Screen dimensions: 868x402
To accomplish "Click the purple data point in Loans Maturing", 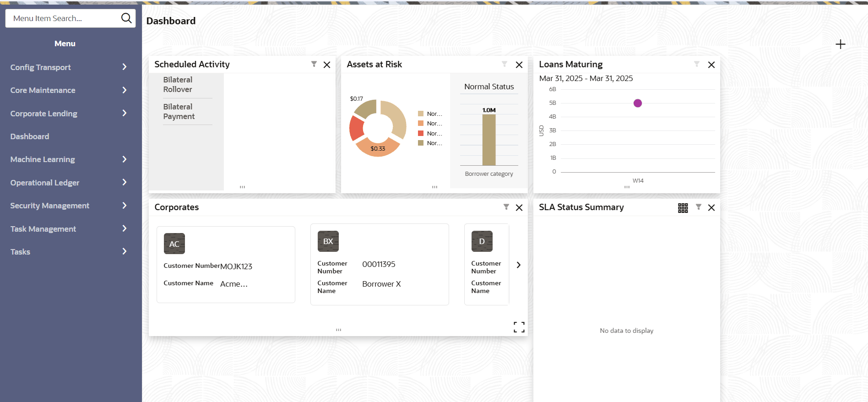I will [638, 103].
